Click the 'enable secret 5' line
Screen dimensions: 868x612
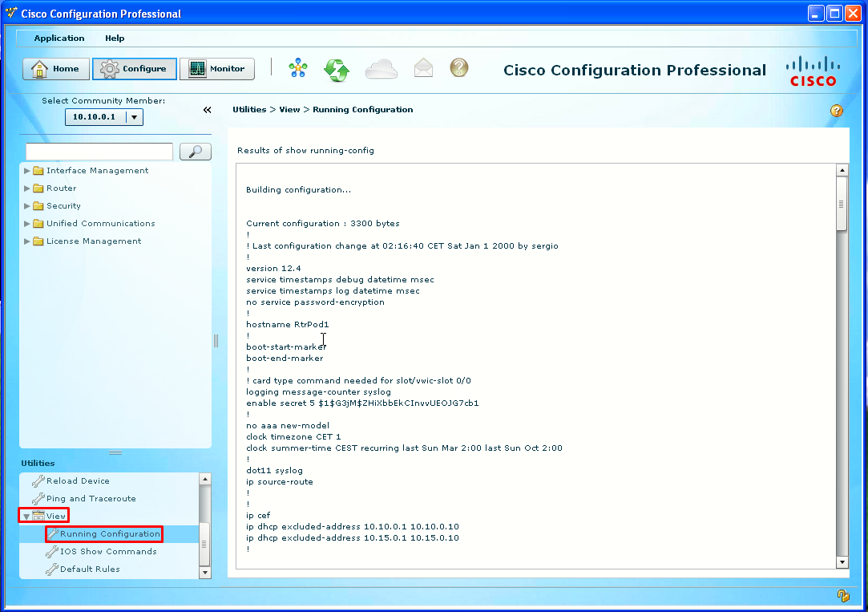pos(362,403)
